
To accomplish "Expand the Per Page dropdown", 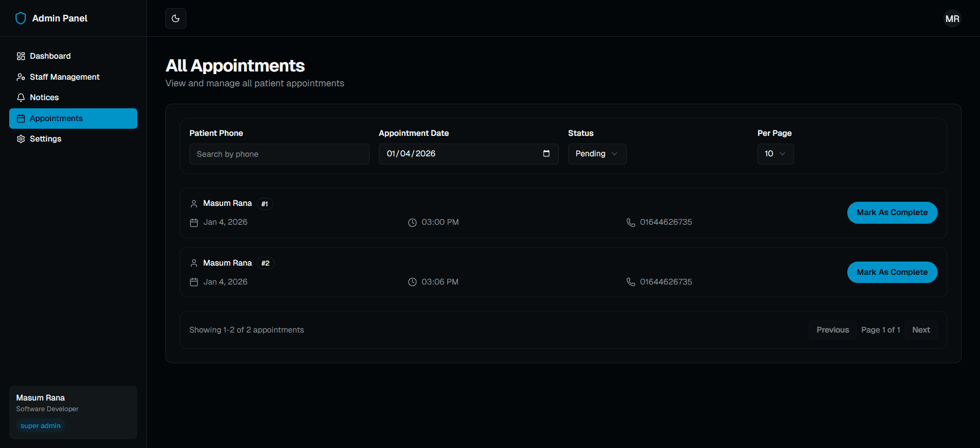I will 775,154.
